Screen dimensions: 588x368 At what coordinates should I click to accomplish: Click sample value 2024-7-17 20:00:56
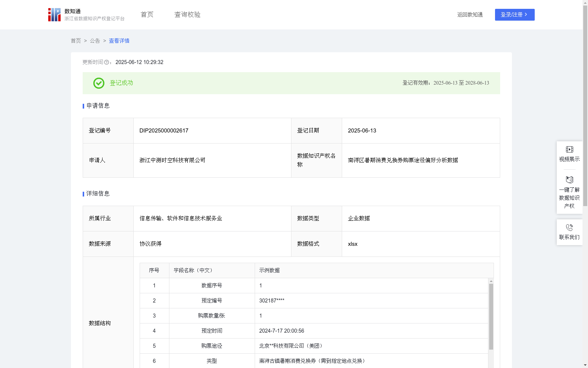282,331
